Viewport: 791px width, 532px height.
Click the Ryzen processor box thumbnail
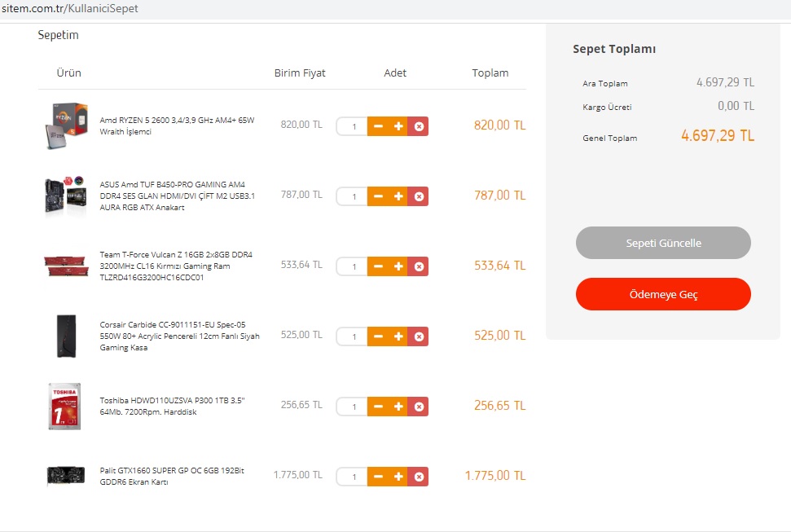pos(67,126)
